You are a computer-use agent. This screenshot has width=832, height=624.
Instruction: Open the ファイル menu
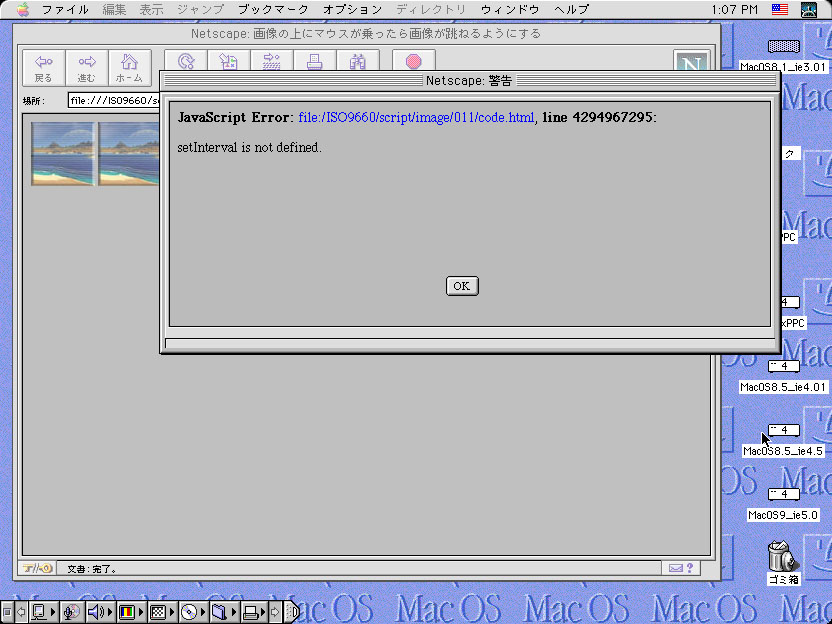(65, 10)
